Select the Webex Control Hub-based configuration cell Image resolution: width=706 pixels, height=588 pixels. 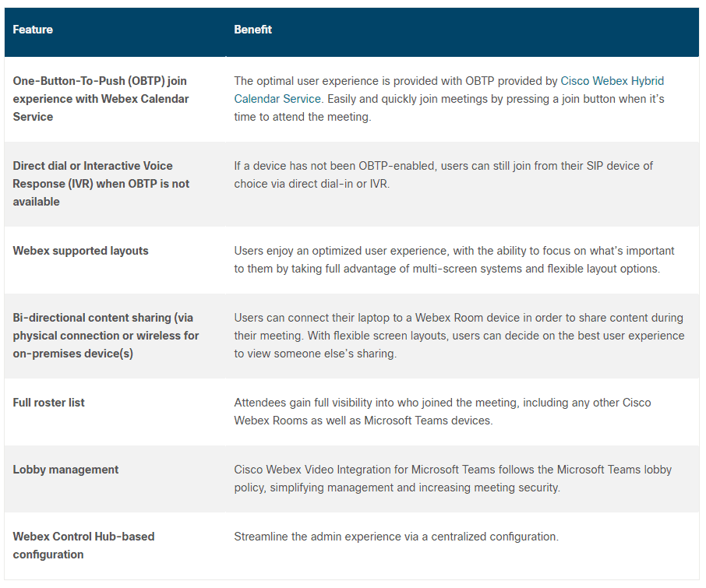tap(83, 545)
